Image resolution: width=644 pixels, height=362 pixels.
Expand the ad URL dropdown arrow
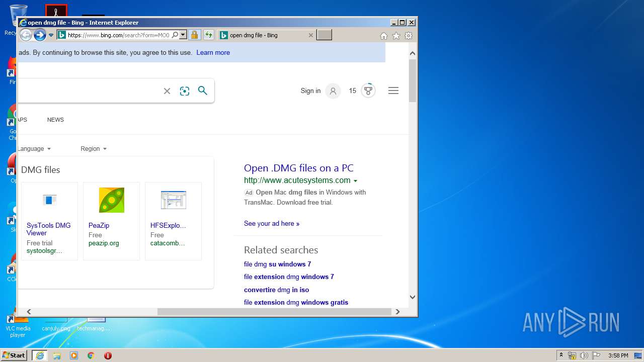coord(355,181)
